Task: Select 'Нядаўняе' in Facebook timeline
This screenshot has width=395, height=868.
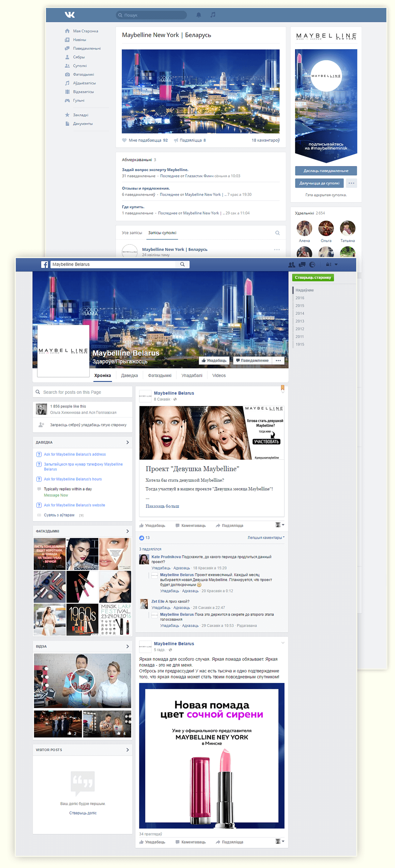Action: tap(305, 290)
